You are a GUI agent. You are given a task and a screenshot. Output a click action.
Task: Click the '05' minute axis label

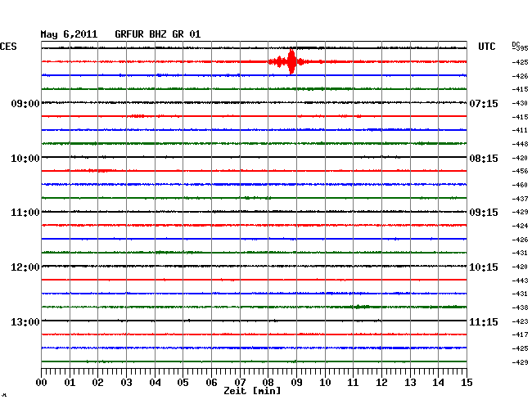coord(183,382)
